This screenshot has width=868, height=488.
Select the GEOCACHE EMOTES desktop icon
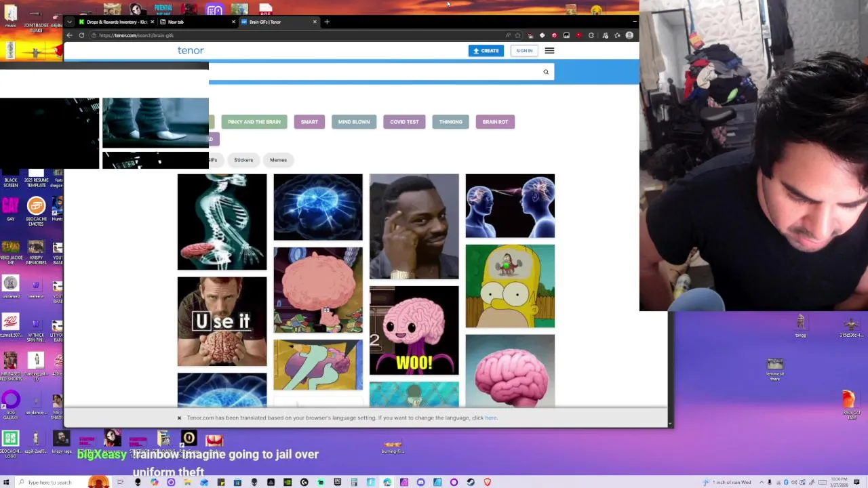pos(36,210)
